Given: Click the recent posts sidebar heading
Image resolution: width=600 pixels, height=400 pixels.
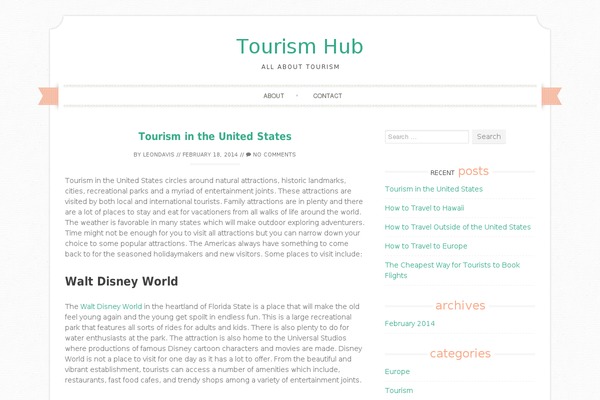Looking at the screenshot, I should [x=460, y=171].
